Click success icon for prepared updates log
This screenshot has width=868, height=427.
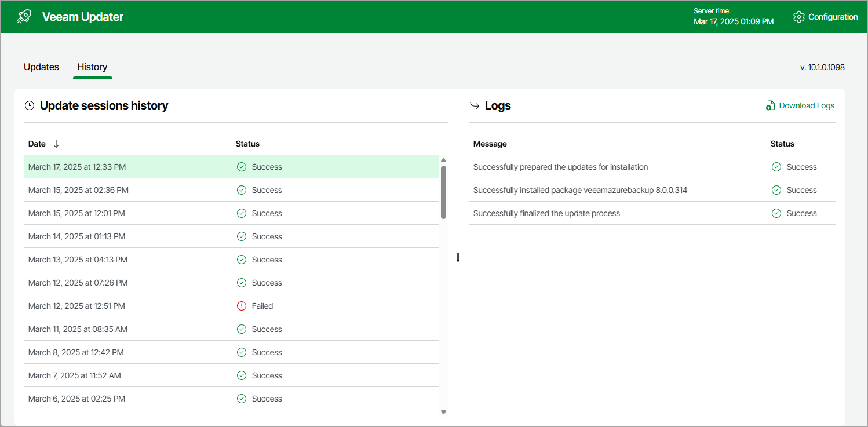pyautogui.click(x=776, y=167)
